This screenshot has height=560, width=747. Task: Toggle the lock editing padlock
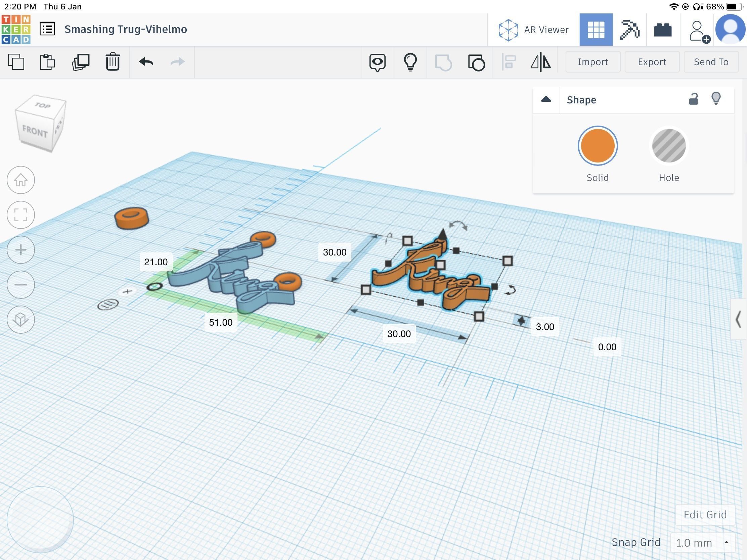(x=693, y=99)
